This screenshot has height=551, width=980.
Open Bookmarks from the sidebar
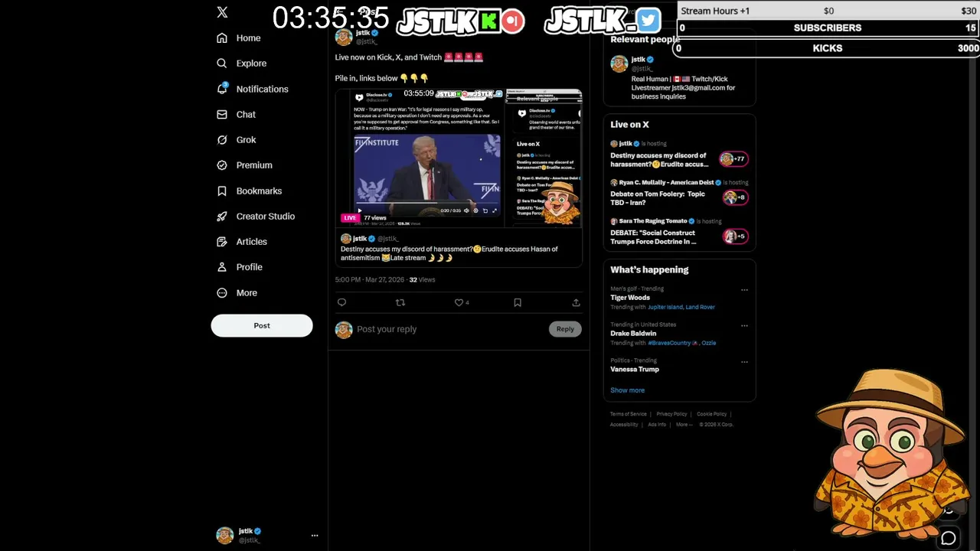click(x=250, y=191)
